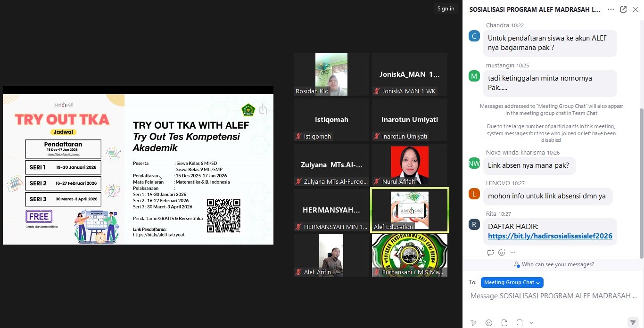The height and width of the screenshot is (328, 644).
Task: Click muted mic icon on Inarotun Umiyati tile
Action: pyautogui.click(x=376, y=137)
